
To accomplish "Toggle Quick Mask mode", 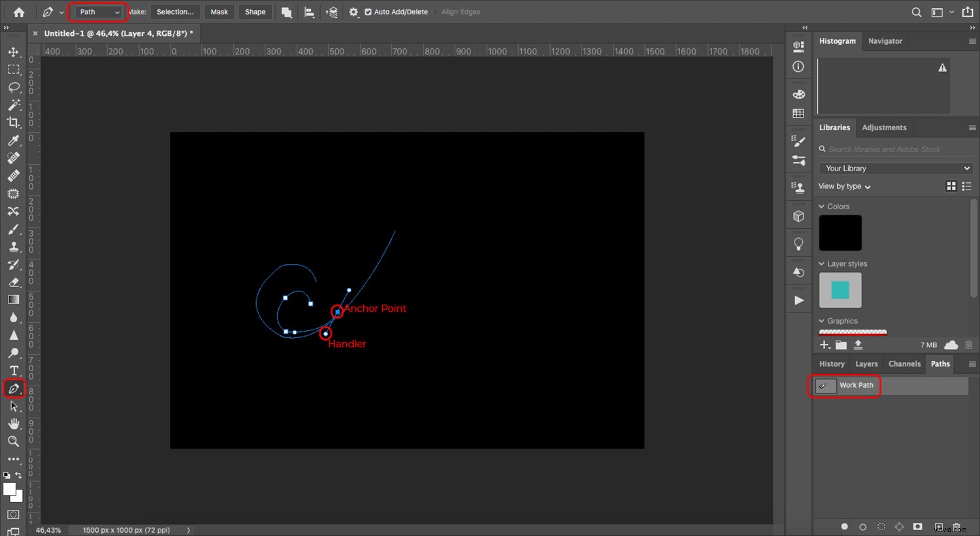I will 14,514.
